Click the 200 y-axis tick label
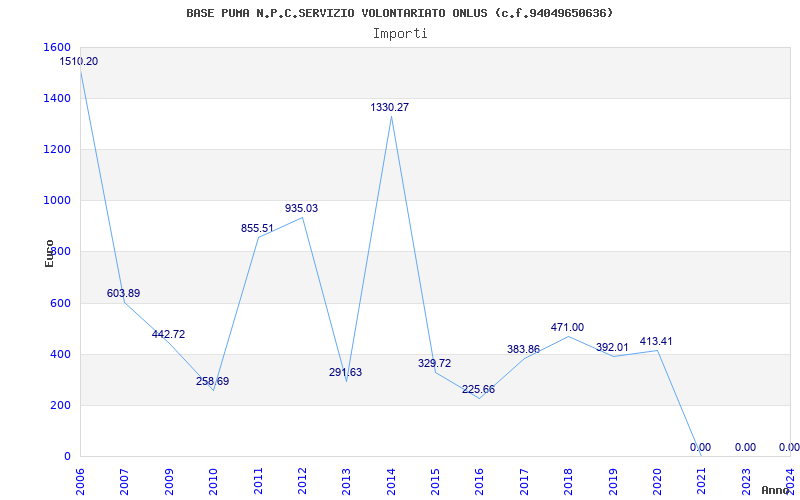Image resolution: width=800 pixels, height=500 pixels. [x=60, y=406]
